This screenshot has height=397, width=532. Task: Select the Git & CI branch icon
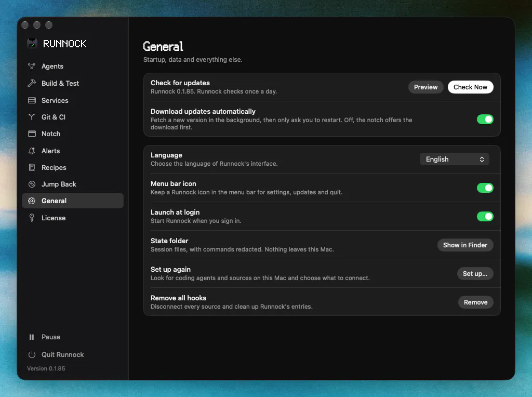32,117
